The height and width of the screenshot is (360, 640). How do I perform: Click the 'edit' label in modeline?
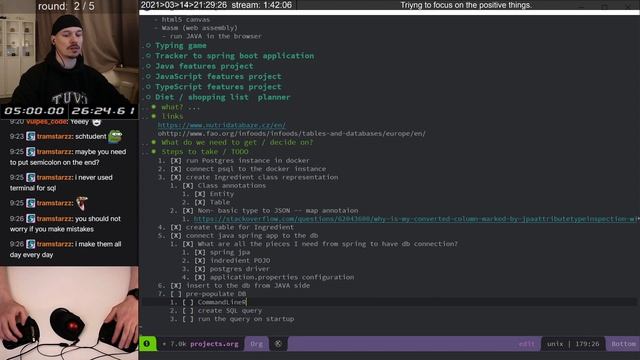point(527,344)
